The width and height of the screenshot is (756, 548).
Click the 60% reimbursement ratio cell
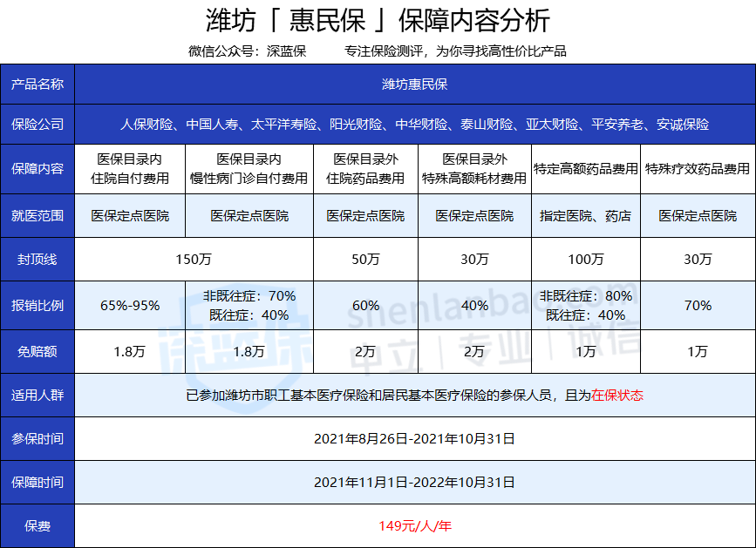(365, 305)
